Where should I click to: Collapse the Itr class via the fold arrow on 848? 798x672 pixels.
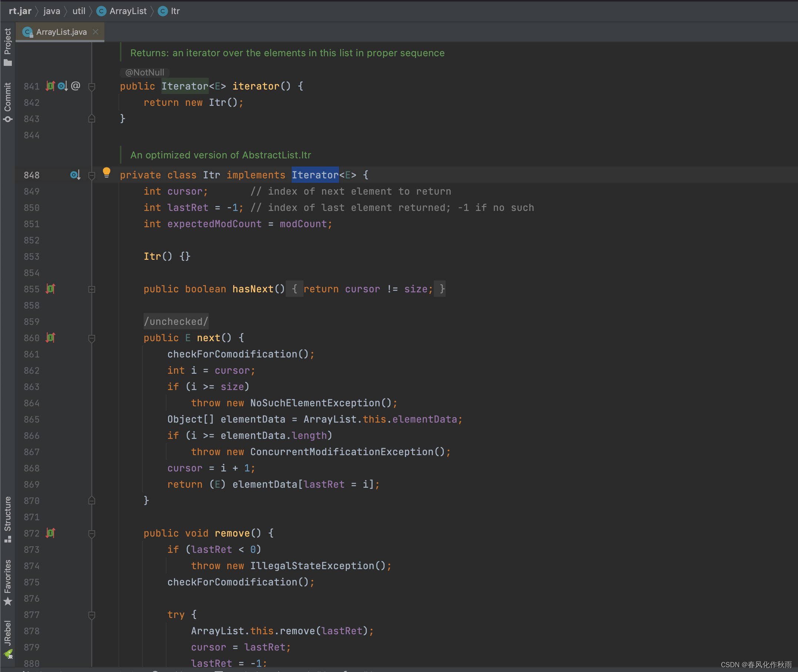coord(91,175)
